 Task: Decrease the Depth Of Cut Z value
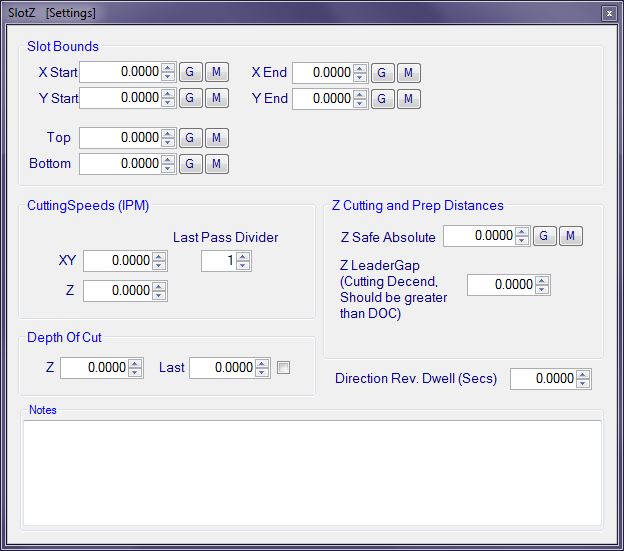click(136, 372)
